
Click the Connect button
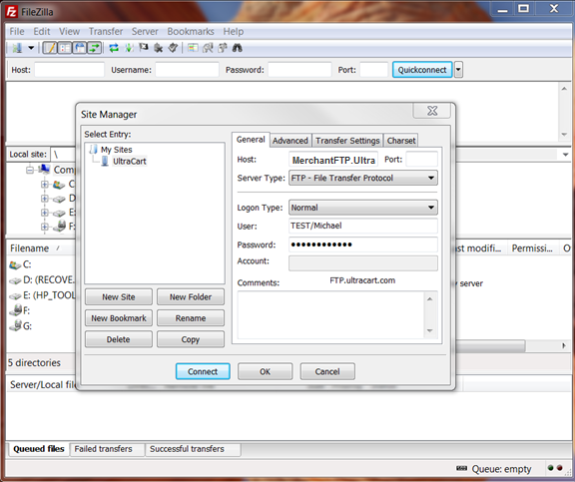tap(203, 371)
